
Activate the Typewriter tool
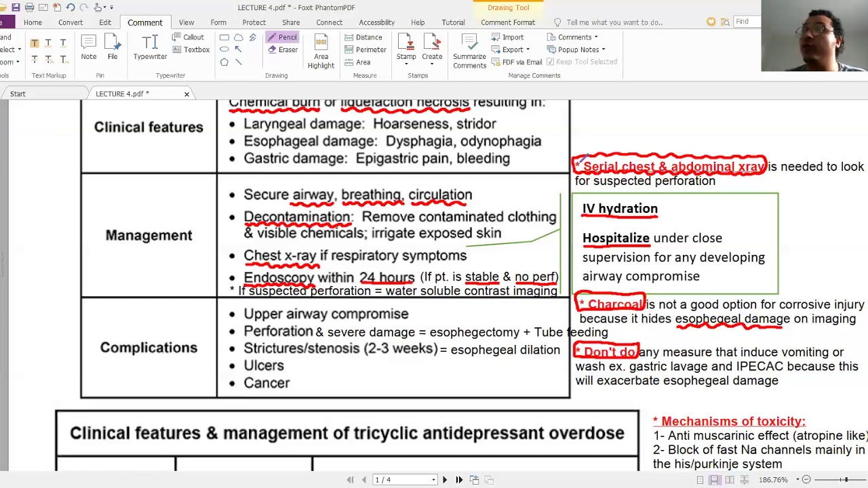[150, 48]
